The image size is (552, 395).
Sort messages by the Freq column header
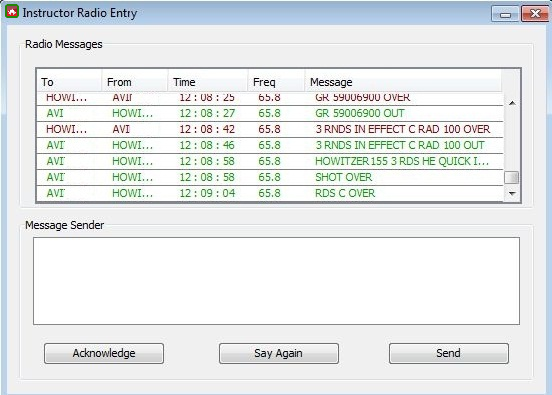coord(276,82)
